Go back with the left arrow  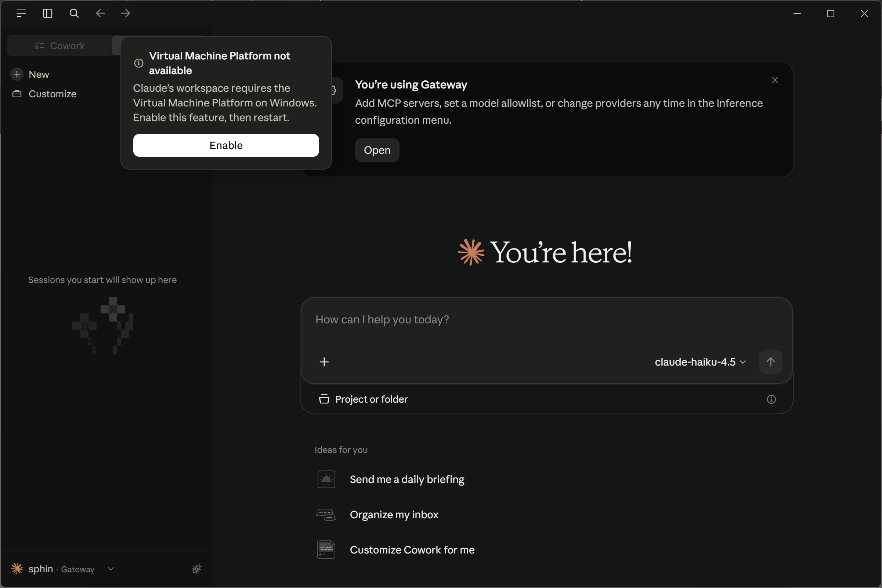100,14
